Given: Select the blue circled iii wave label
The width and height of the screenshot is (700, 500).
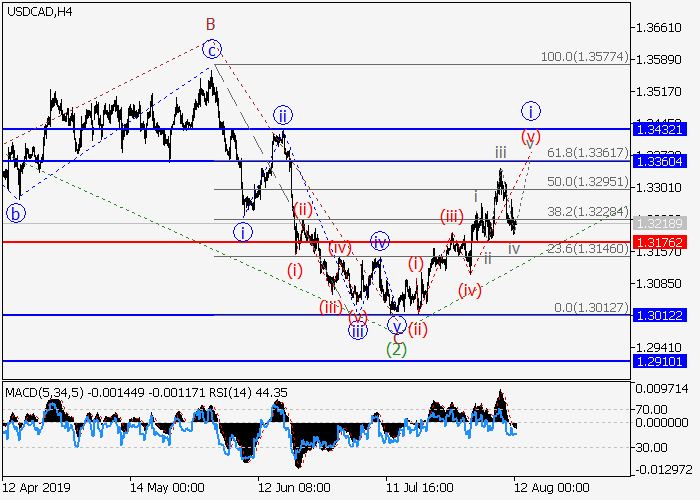Looking at the screenshot, I should [x=357, y=331].
